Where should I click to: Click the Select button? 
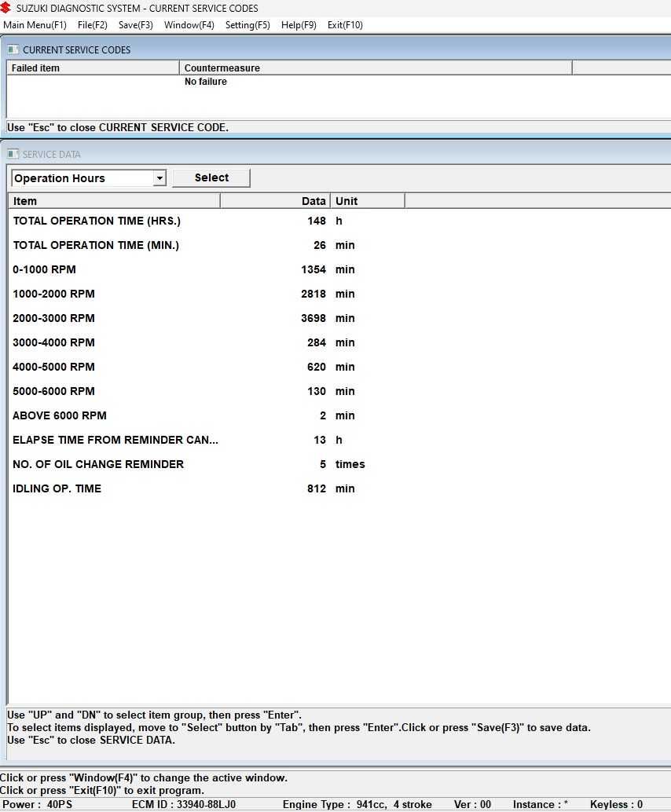tap(211, 177)
